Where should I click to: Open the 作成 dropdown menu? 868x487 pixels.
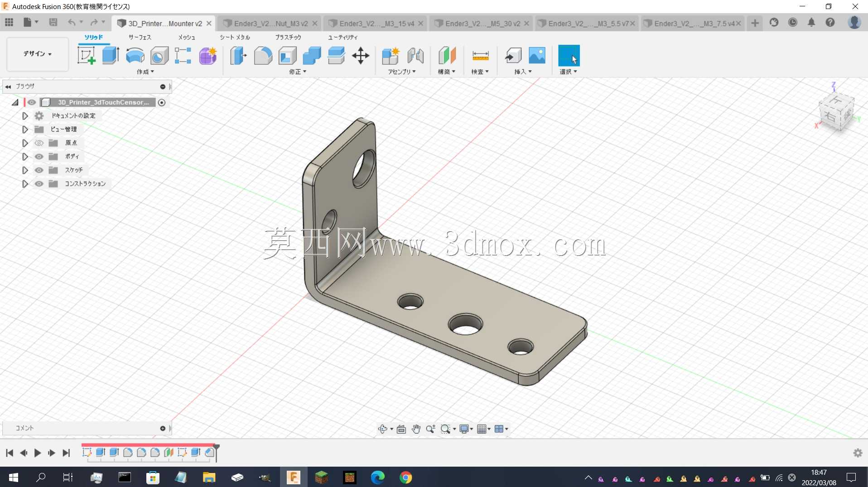[145, 72]
